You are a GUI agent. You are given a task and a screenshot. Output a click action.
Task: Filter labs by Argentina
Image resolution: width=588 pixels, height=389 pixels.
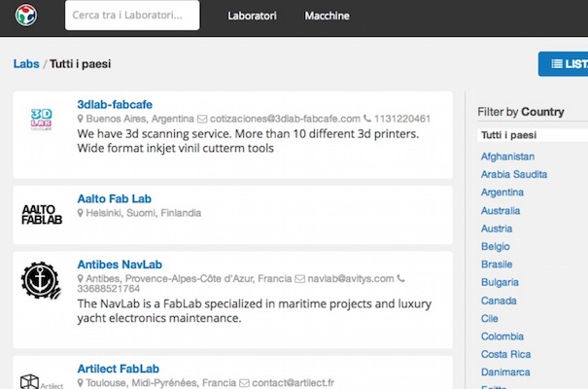click(502, 193)
